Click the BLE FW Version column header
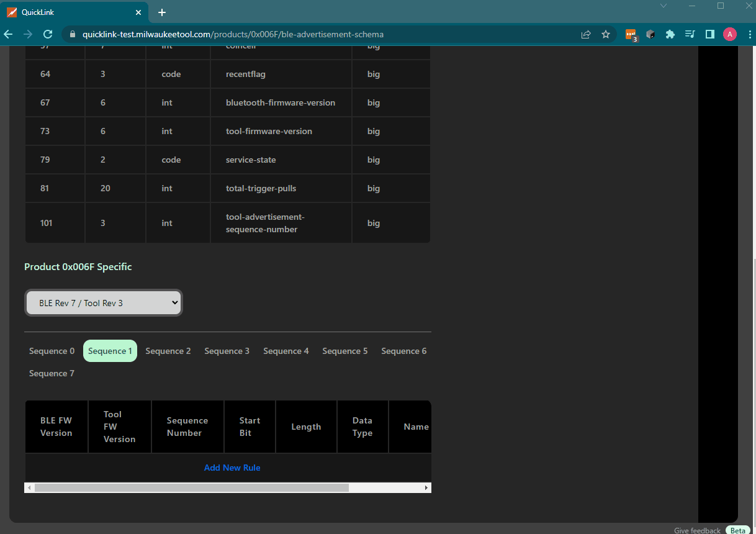 [56, 427]
